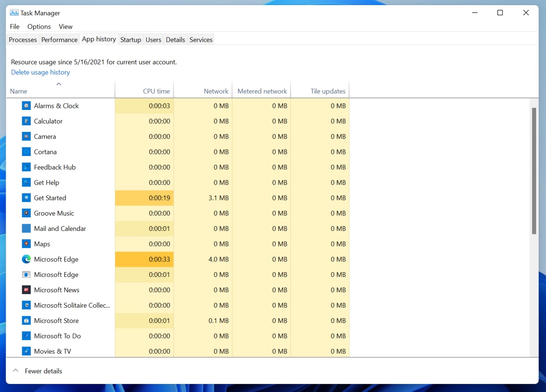Switch to the Details tab
Screen dimensions: 546x392
pyautogui.click(x=175, y=40)
